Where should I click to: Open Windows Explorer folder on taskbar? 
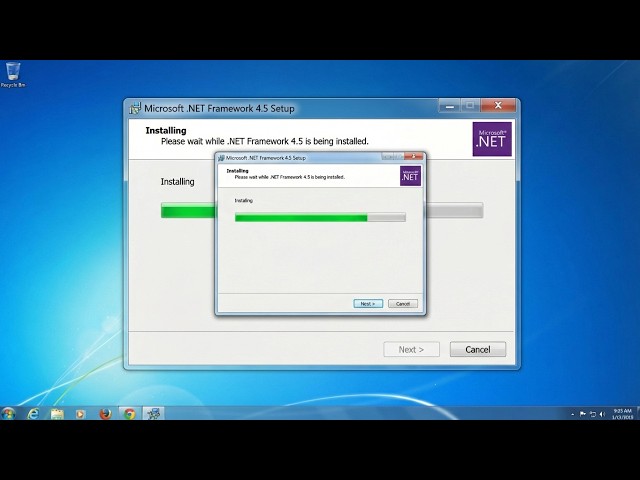57,414
